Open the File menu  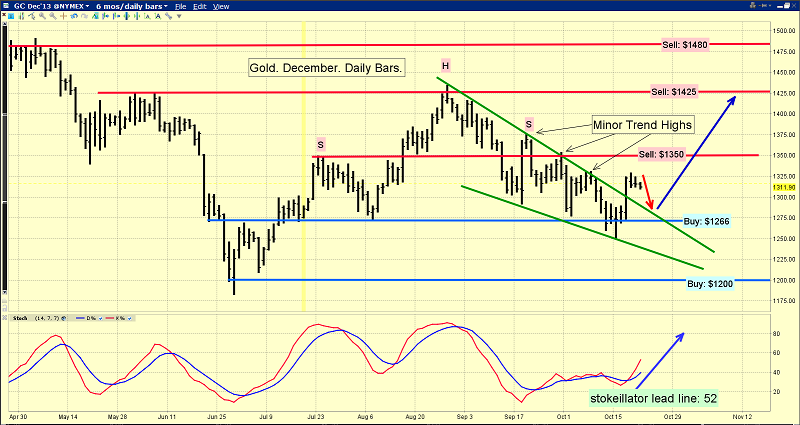(181, 7)
